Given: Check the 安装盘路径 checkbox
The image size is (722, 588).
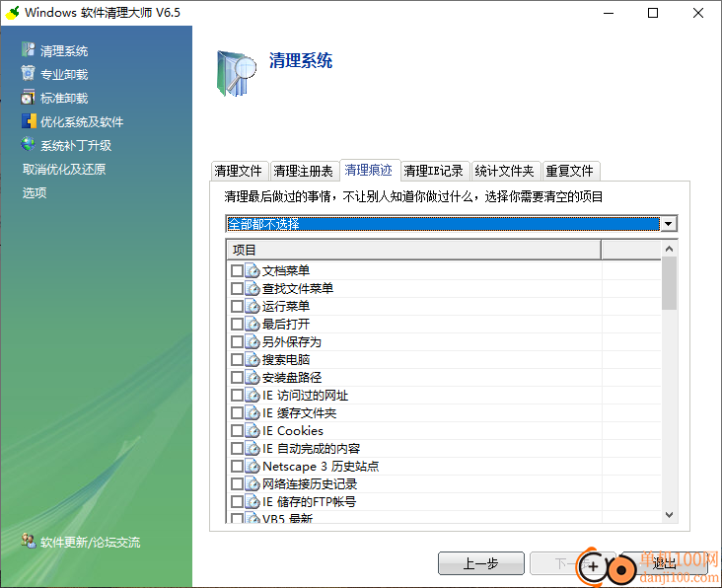Looking at the screenshot, I should (x=237, y=378).
